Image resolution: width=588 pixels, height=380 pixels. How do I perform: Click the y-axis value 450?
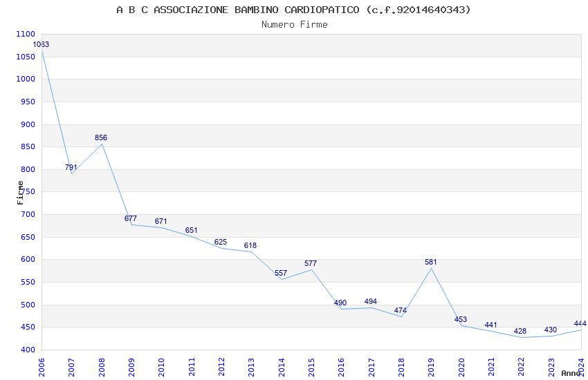28,327
